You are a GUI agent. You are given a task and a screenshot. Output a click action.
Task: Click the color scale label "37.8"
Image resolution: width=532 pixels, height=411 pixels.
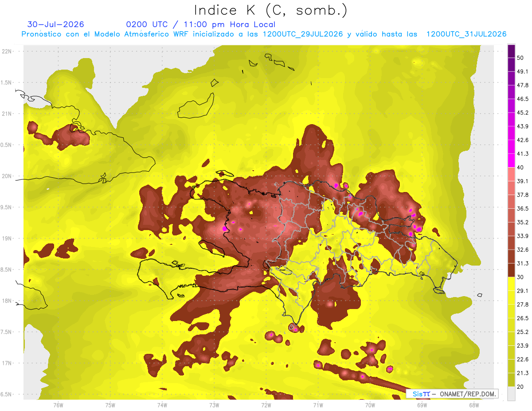(523, 195)
